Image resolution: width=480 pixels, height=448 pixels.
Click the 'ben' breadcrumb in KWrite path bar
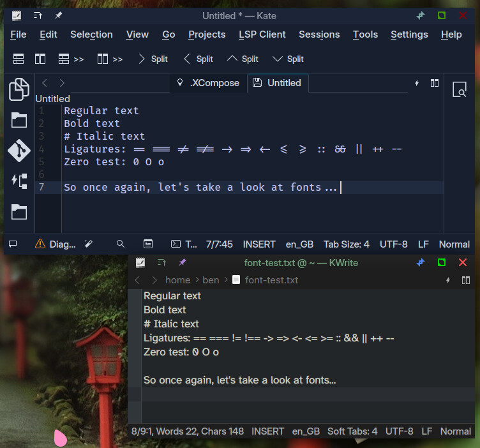tap(210, 280)
